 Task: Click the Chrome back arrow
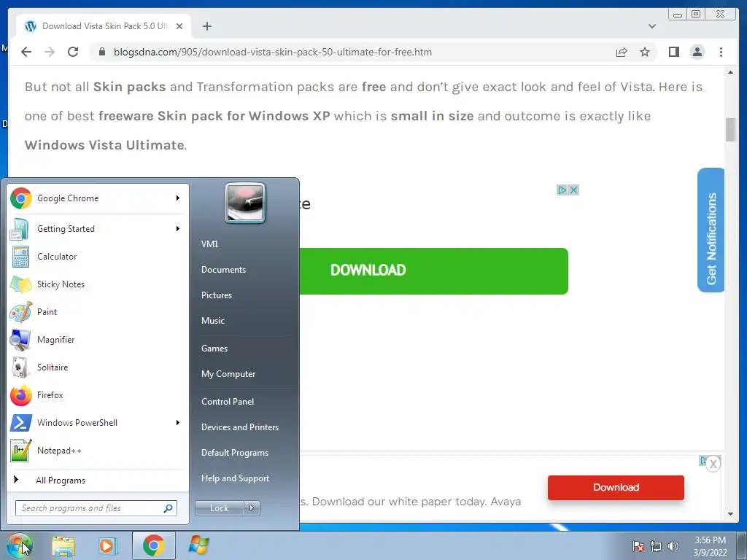[x=26, y=52]
